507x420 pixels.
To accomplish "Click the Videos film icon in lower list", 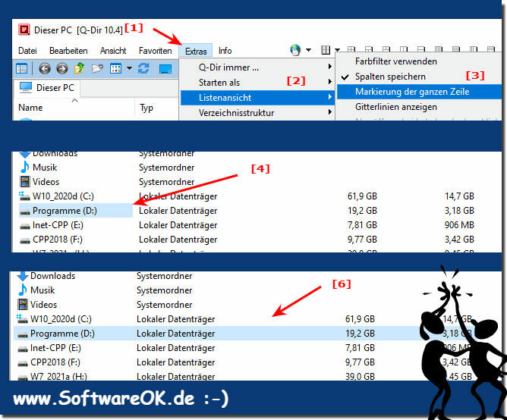I will click(x=23, y=304).
